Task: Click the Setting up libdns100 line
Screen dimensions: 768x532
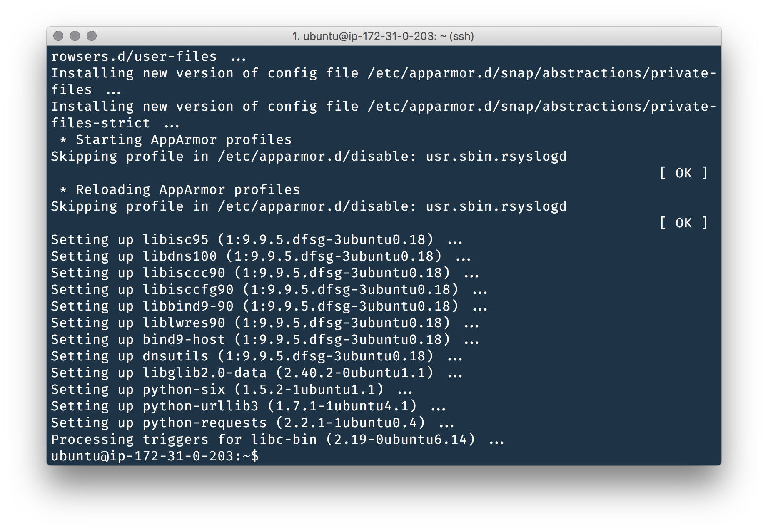Action: (261, 256)
